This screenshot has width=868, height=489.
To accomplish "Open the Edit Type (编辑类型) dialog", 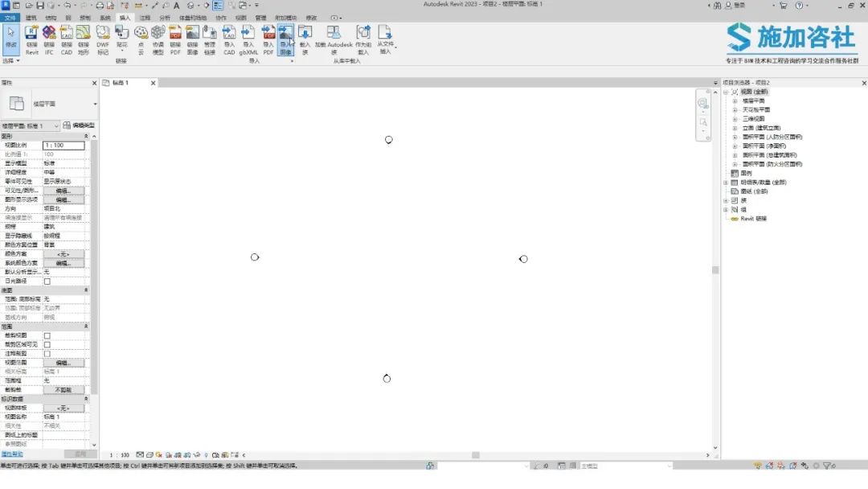I will pyautogui.click(x=79, y=125).
